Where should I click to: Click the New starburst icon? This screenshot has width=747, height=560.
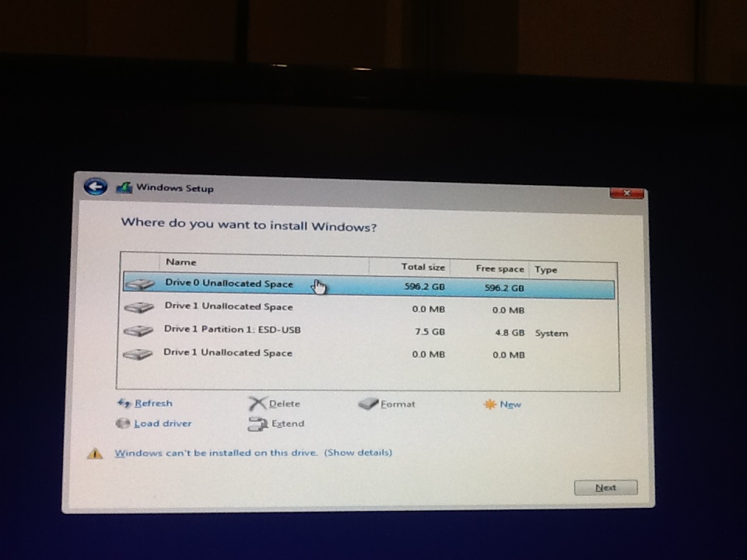click(489, 404)
